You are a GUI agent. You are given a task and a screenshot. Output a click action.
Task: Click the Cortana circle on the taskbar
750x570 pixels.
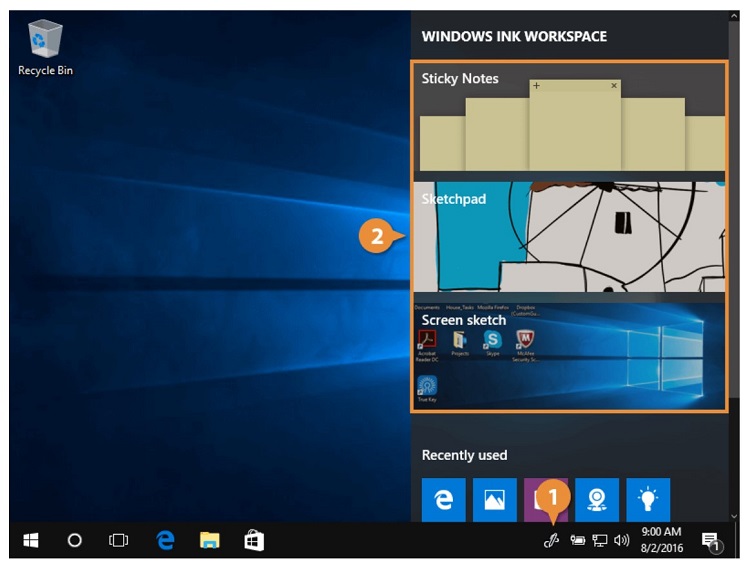75,541
